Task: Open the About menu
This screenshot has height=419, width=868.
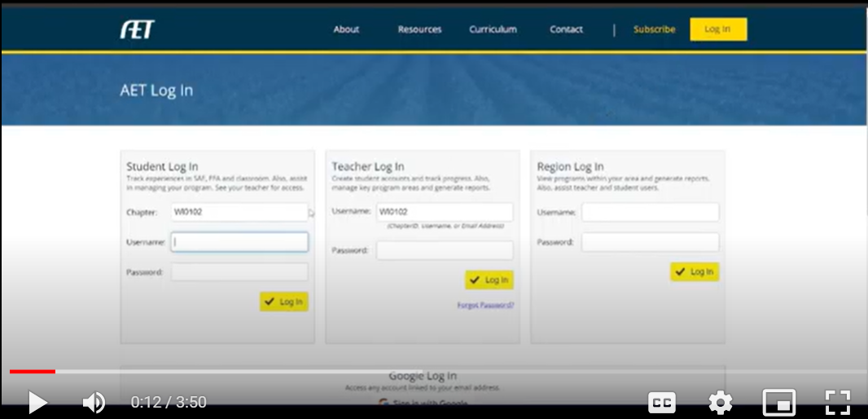Action: pyautogui.click(x=346, y=29)
